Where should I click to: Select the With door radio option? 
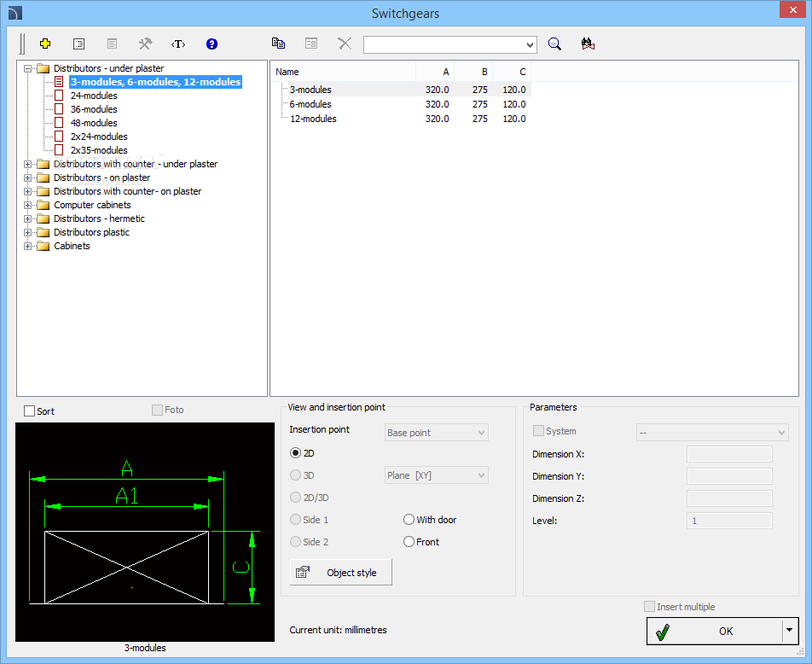(409, 520)
